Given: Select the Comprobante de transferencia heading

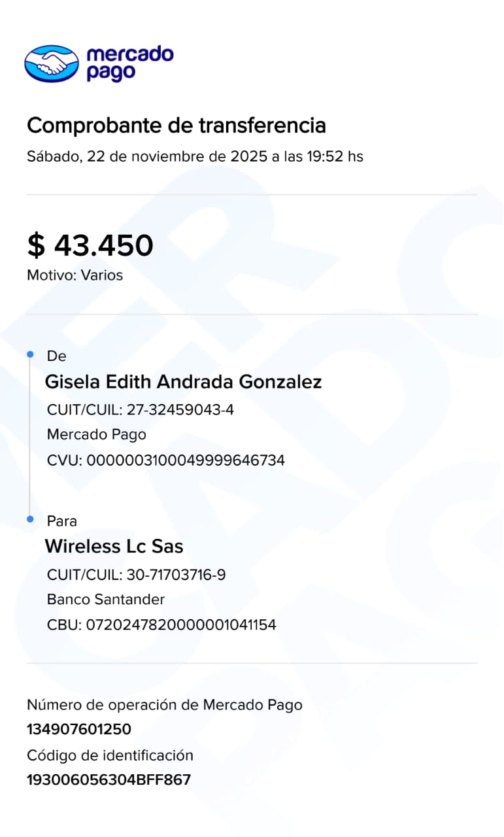Looking at the screenshot, I should coord(176,125).
